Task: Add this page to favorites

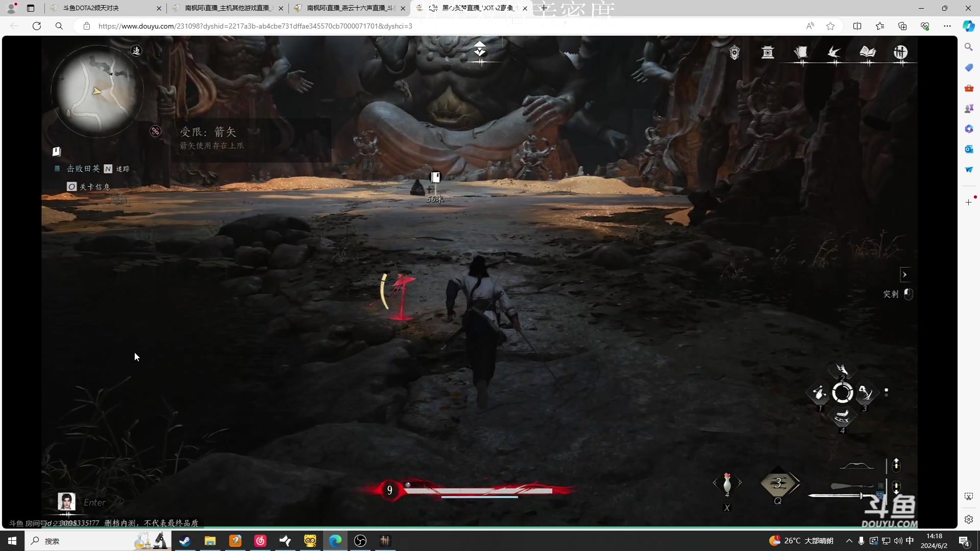Action: point(830,26)
